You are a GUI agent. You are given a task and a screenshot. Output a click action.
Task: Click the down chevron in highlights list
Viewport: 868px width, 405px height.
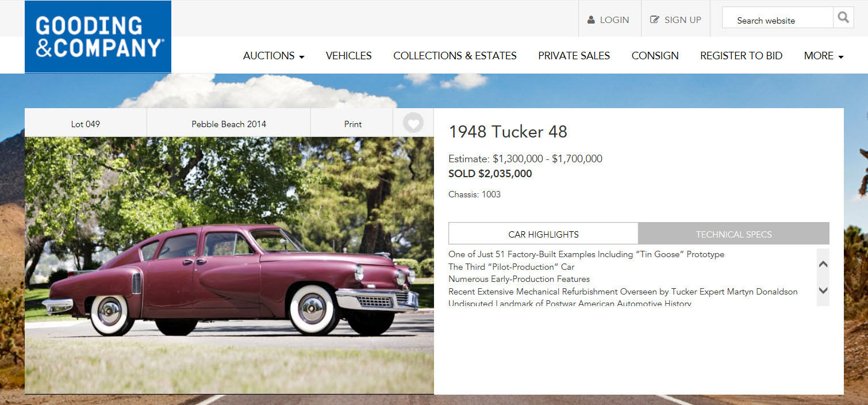coord(823,291)
